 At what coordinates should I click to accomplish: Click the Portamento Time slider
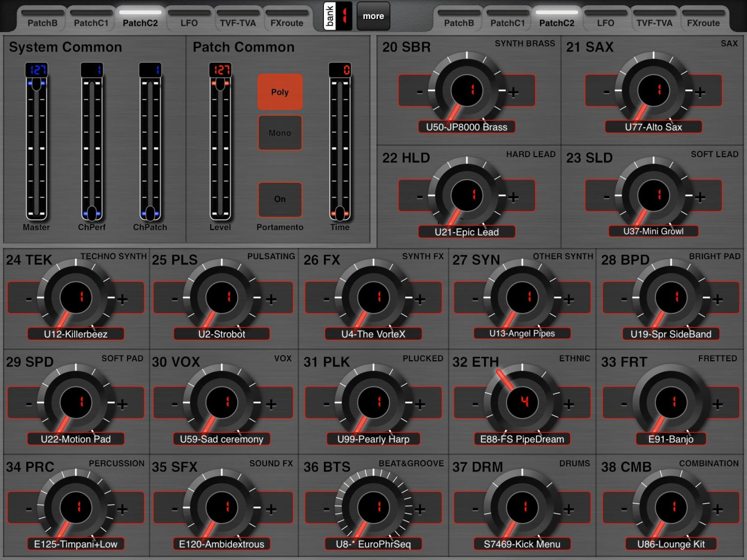tap(340, 149)
